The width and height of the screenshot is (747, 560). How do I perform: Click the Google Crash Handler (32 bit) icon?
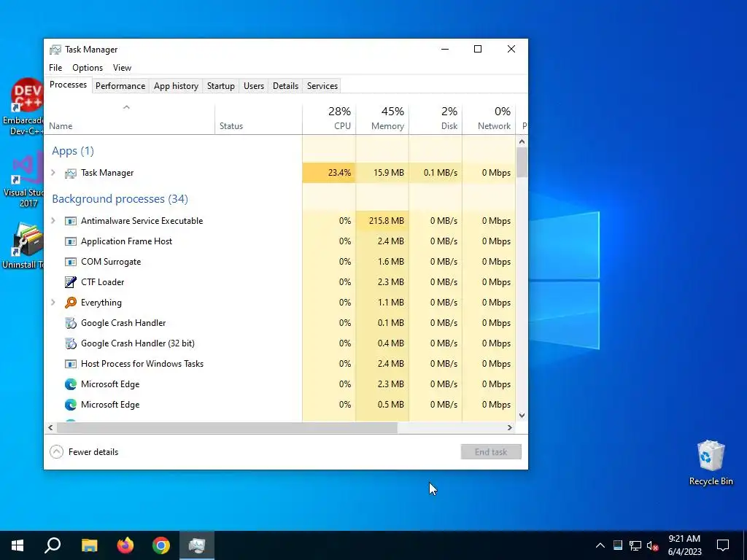pyautogui.click(x=71, y=343)
